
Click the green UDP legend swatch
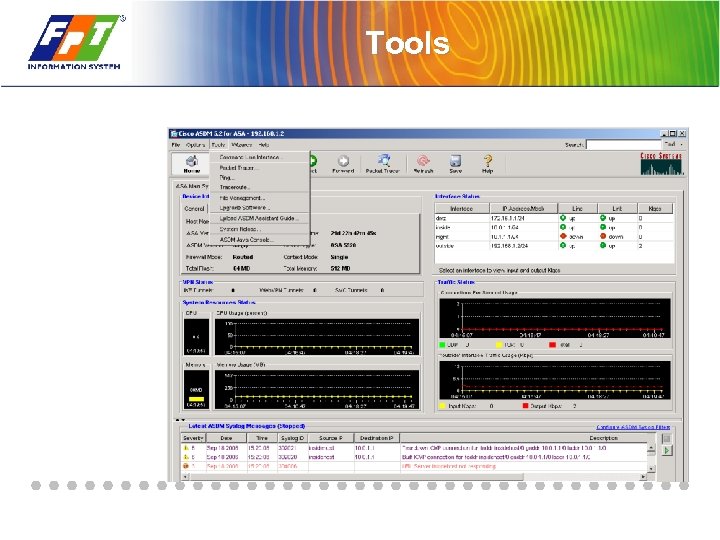[x=443, y=344]
